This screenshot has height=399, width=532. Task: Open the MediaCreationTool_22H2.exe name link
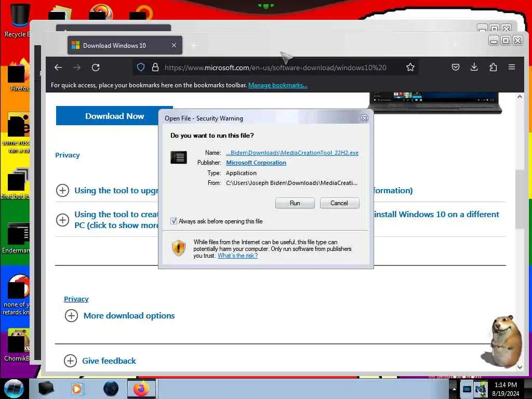tap(292, 153)
